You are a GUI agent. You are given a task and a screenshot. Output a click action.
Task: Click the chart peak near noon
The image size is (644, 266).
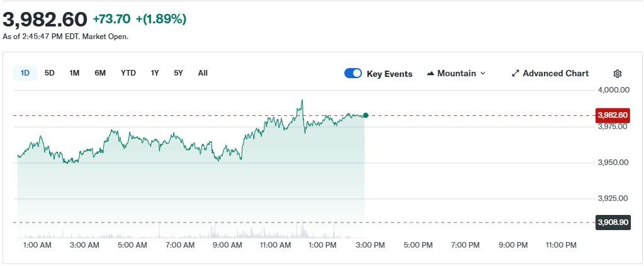(303, 100)
